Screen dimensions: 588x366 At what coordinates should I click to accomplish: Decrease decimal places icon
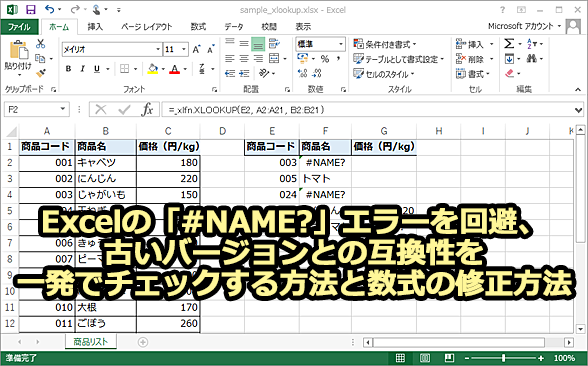(317, 73)
